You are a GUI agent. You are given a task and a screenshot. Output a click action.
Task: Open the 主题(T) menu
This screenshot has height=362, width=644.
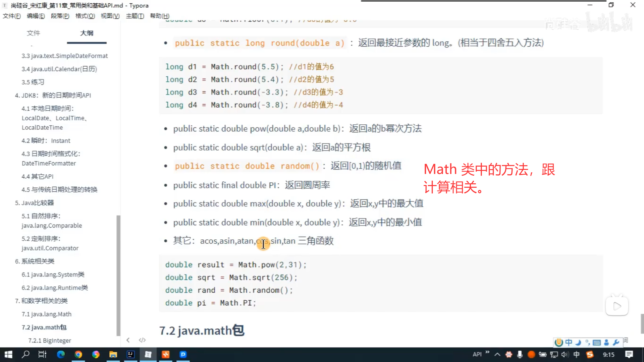(x=135, y=16)
